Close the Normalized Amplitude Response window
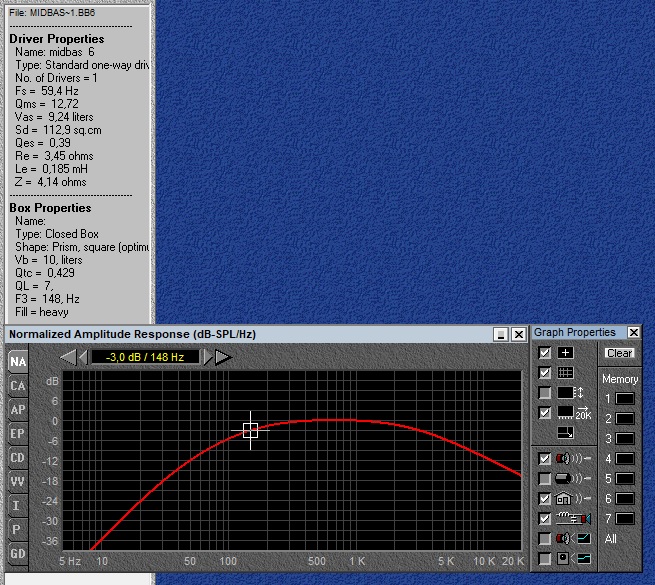The height and width of the screenshot is (585, 655). [x=519, y=334]
